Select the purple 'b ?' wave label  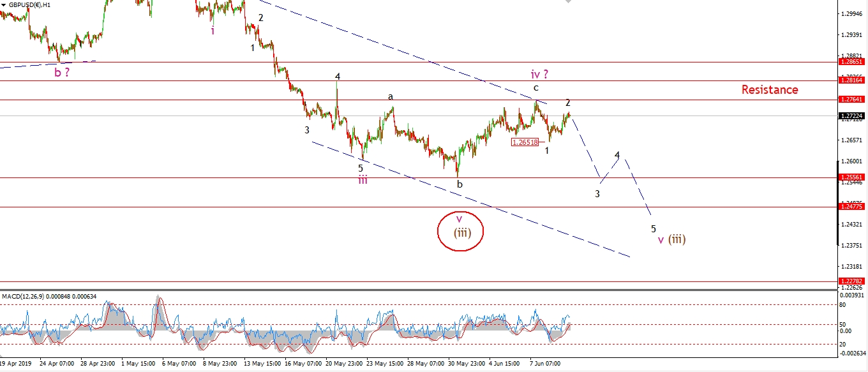click(62, 73)
